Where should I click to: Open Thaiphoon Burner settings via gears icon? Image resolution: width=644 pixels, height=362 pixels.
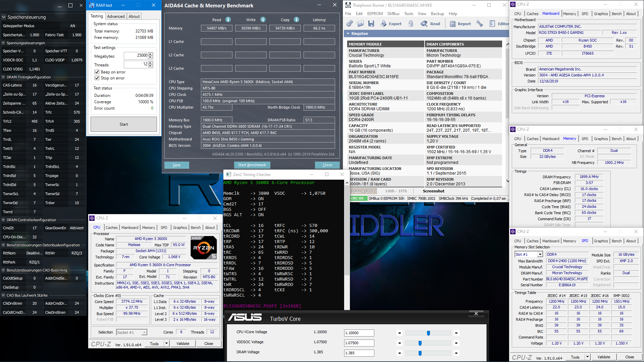point(349,23)
